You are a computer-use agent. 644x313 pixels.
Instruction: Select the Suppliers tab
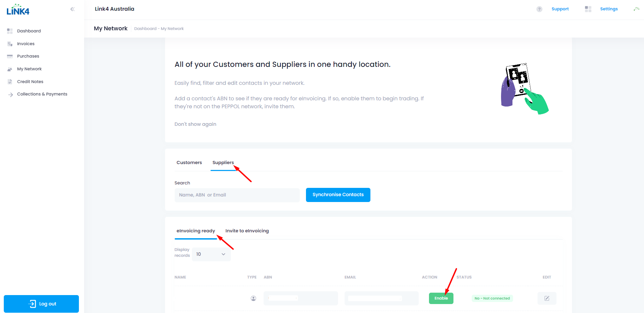point(223,163)
